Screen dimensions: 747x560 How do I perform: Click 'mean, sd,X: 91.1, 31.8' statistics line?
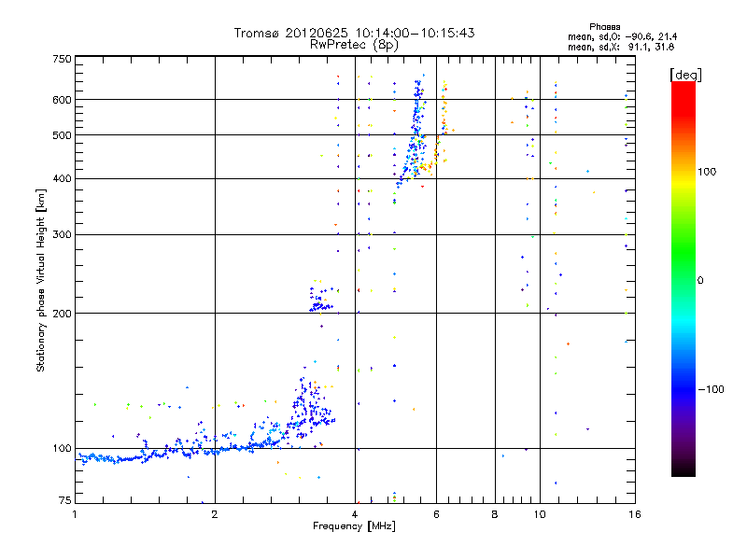[621, 47]
